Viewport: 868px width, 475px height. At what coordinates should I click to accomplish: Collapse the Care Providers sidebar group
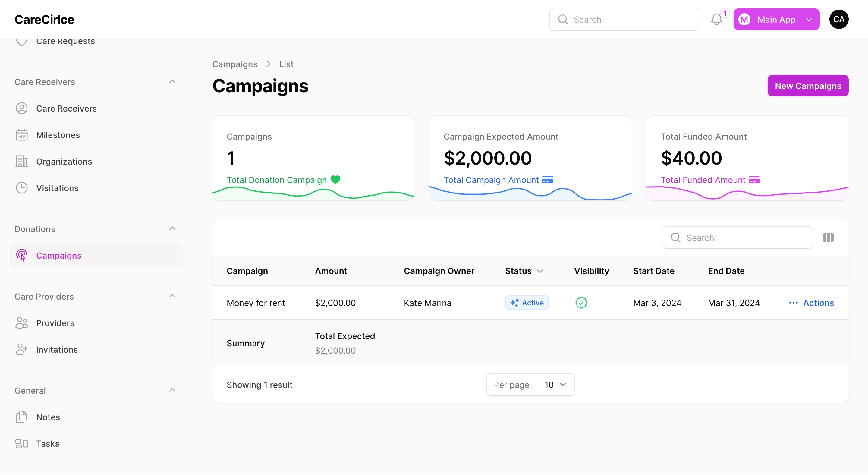[172, 296]
